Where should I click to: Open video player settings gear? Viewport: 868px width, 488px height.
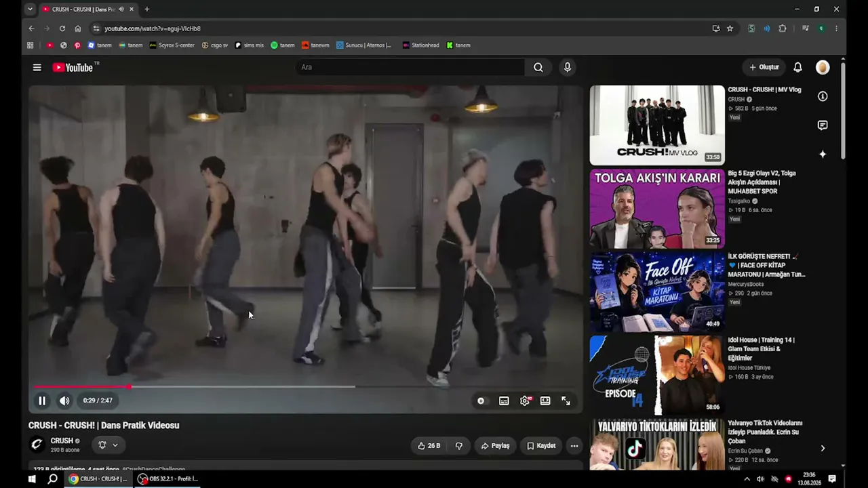(x=525, y=401)
